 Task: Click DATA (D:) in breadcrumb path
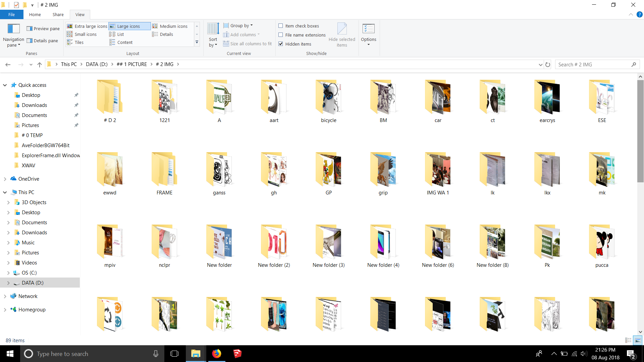[97, 64]
